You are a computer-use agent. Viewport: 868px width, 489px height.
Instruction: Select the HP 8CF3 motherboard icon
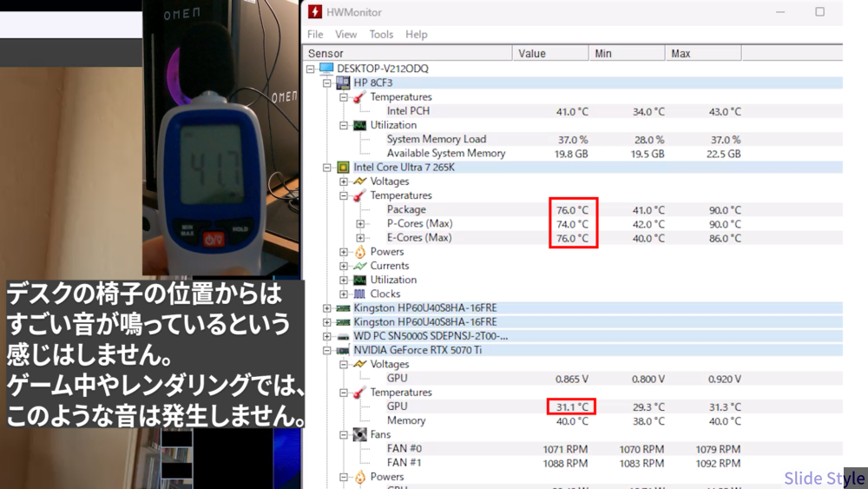point(343,83)
